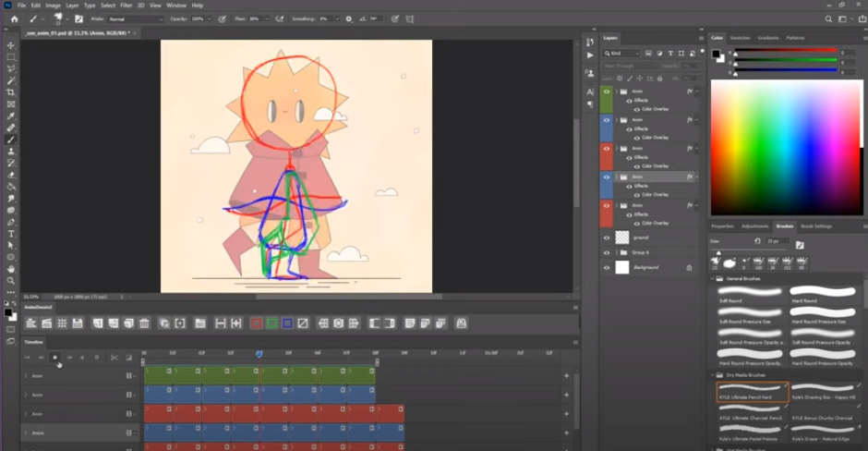Select the Move tool

(11, 45)
